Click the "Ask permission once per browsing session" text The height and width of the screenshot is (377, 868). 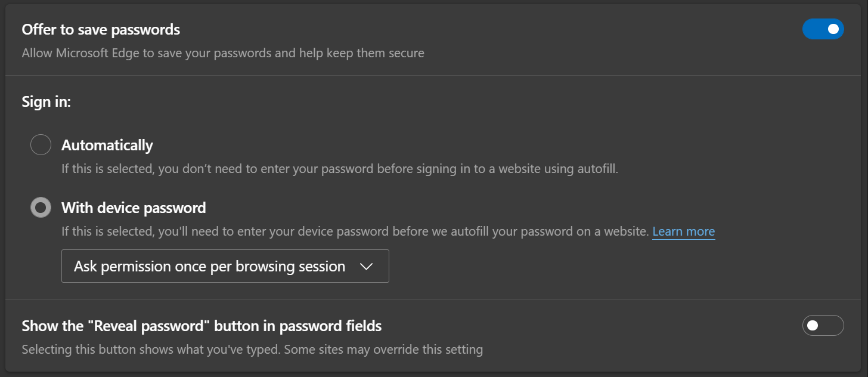(209, 266)
